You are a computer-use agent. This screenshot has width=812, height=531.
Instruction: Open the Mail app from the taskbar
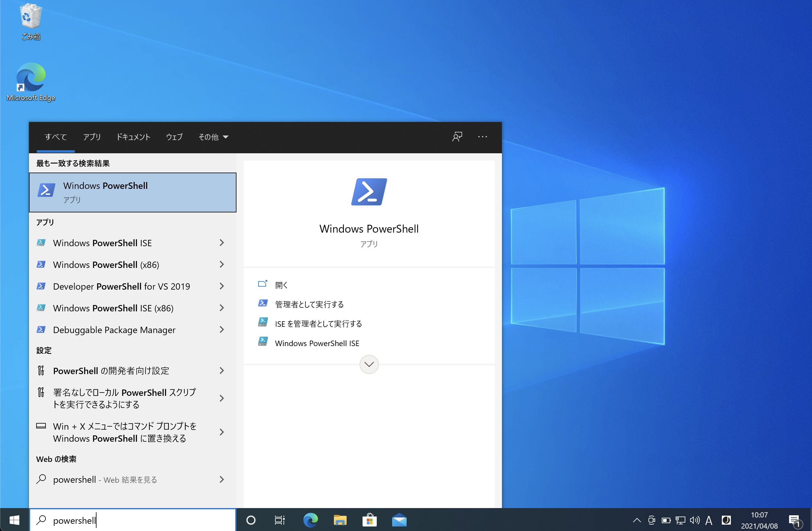pyautogui.click(x=399, y=520)
